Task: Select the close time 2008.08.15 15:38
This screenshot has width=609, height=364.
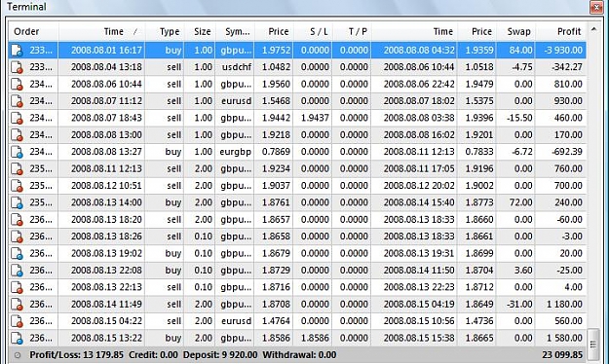Action: (x=419, y=338)
